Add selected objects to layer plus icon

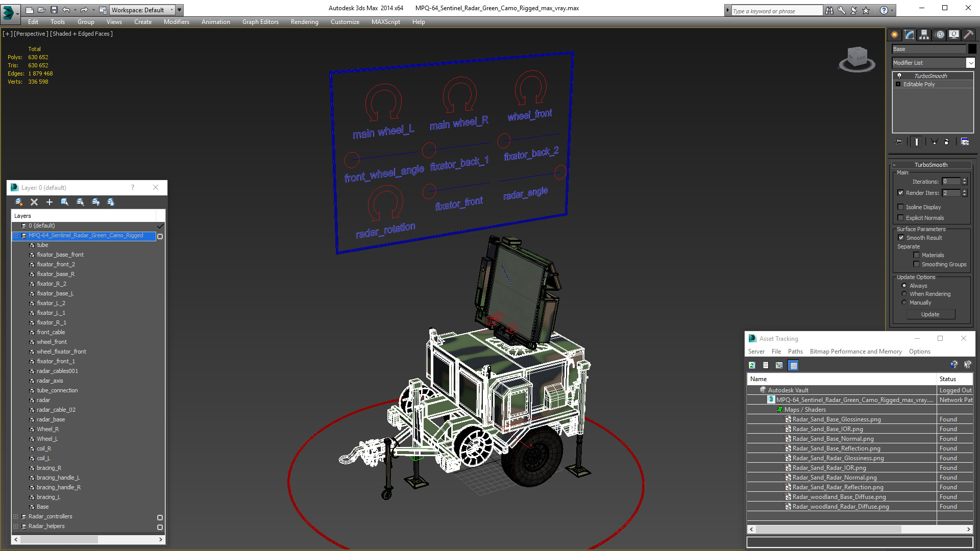(x=50, y=202)
